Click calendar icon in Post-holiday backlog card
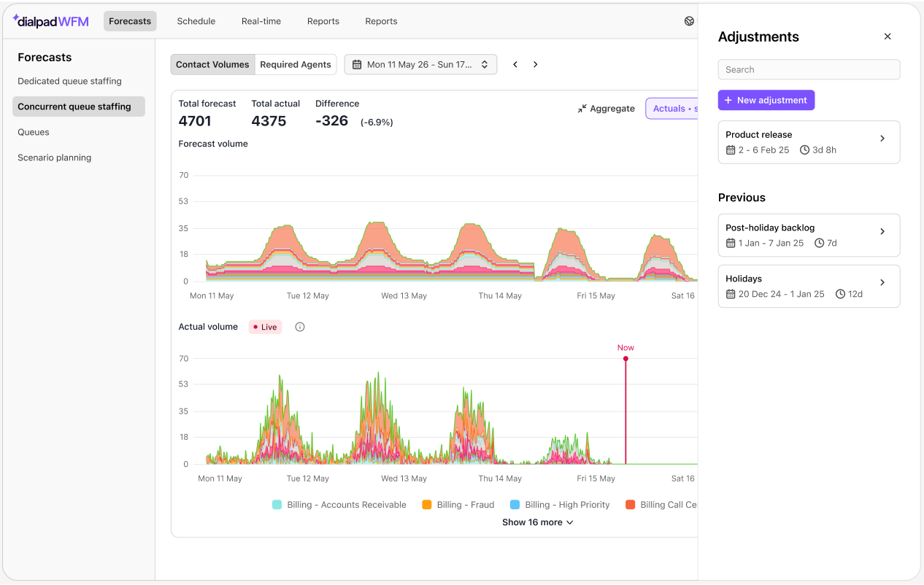Viewport: 924px width, 585px height. coord(731,243)
